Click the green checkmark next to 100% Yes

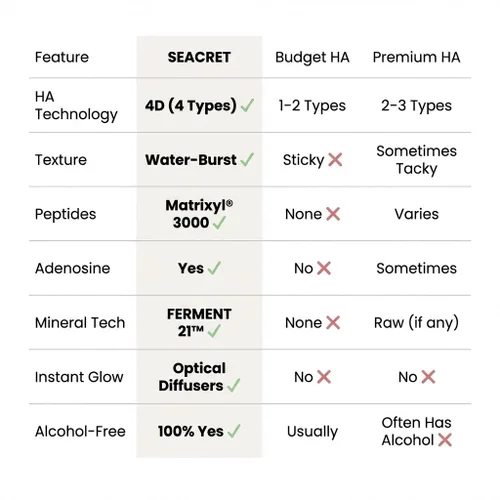coord(234,431)
